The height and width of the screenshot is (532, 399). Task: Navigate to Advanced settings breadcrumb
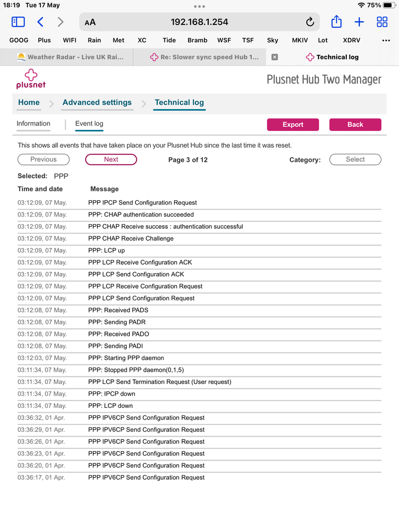[x=97, y=103]
